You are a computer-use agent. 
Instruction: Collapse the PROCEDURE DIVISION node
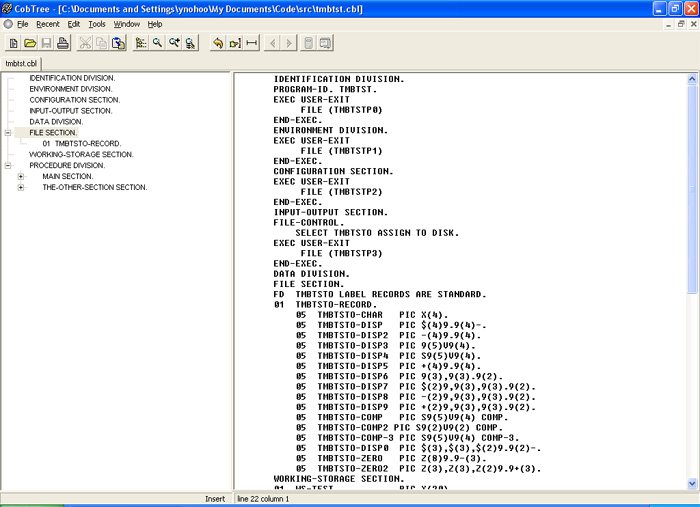(x=8, y=165)
